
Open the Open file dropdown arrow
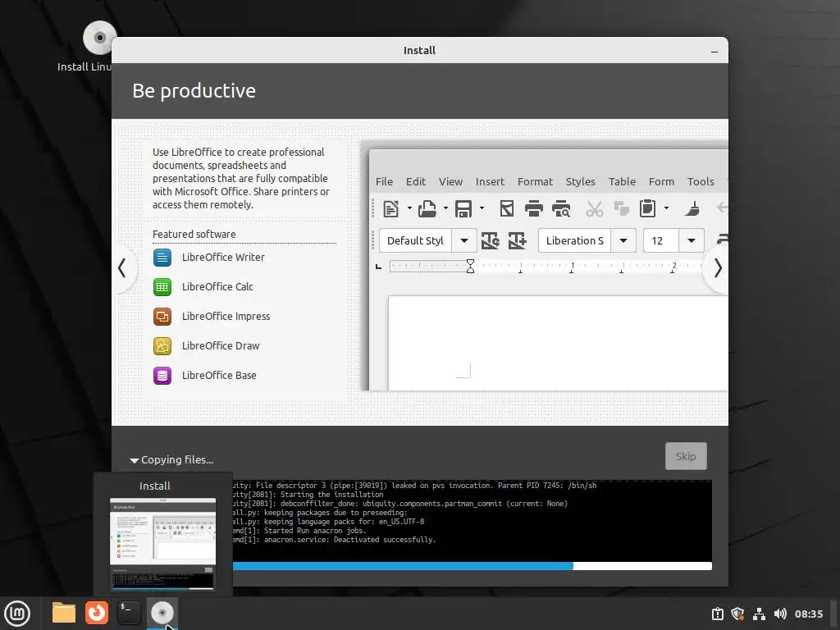coord(445,208)
